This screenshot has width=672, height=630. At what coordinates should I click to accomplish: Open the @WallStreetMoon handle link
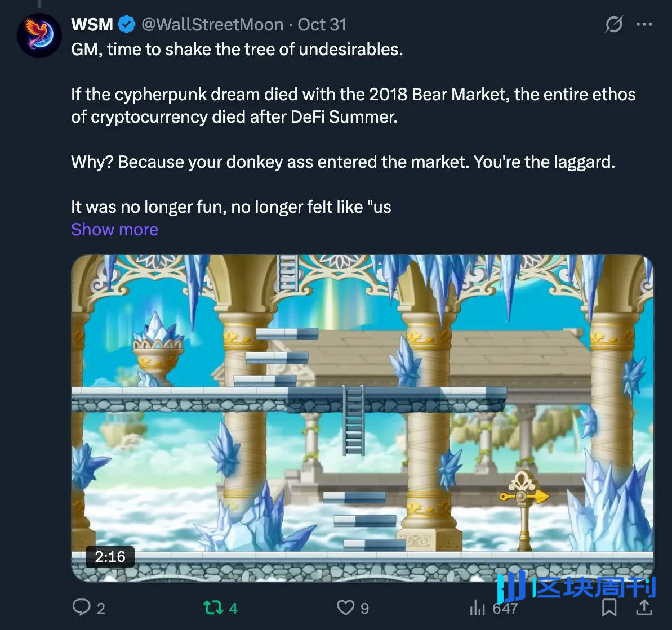click(212, 25)
